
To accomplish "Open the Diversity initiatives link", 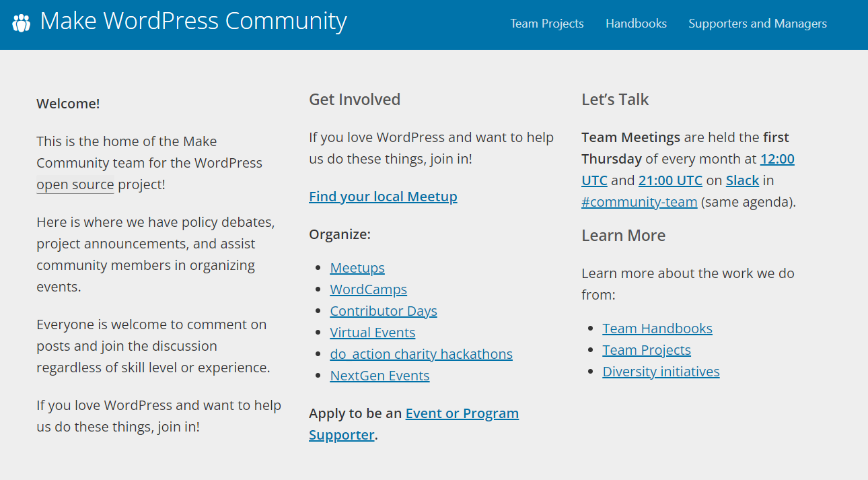I will [x=661, y=372].
